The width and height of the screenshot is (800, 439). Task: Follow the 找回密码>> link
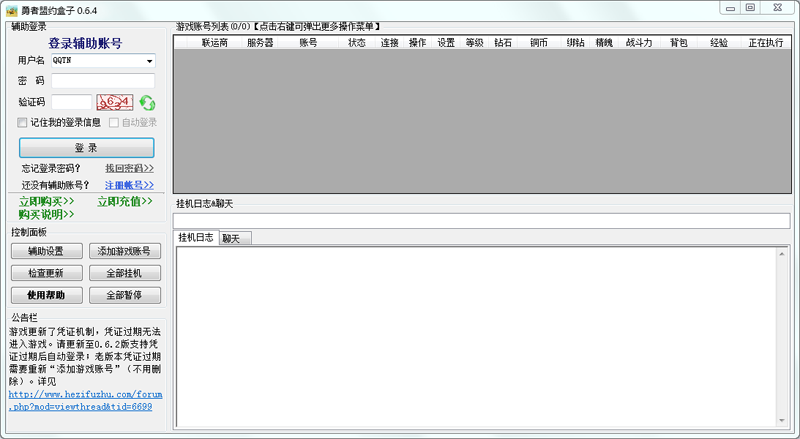(129, 168)
